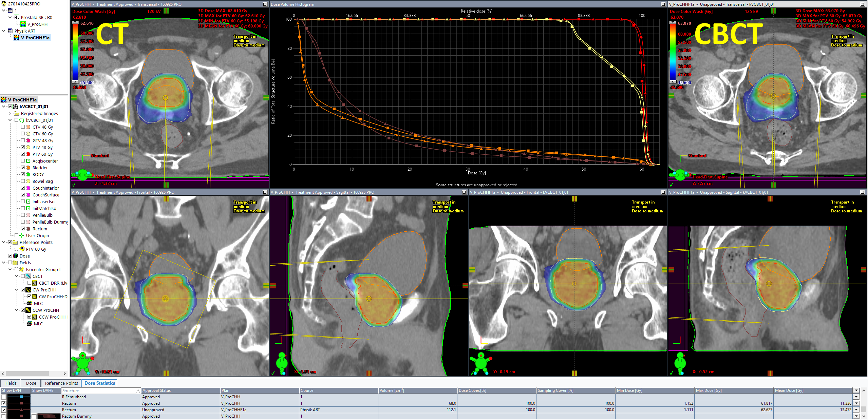Switch to the Reference Points tab
The height and width of the screenshot is (420, 868).
tap(61, 383)
